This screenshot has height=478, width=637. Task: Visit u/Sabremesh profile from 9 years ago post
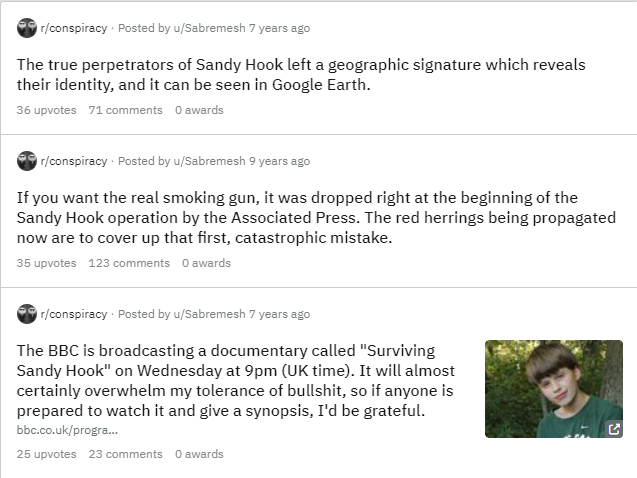click(209, 161)
